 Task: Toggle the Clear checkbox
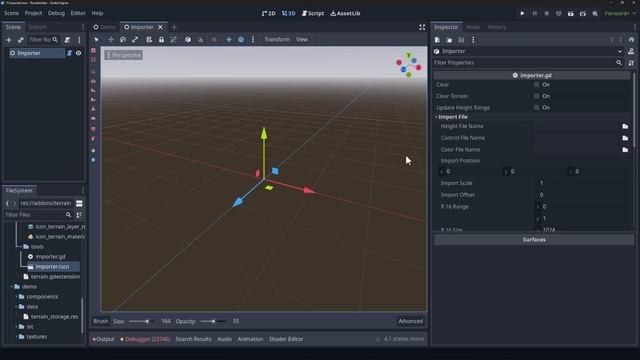(x=536, y=84)
